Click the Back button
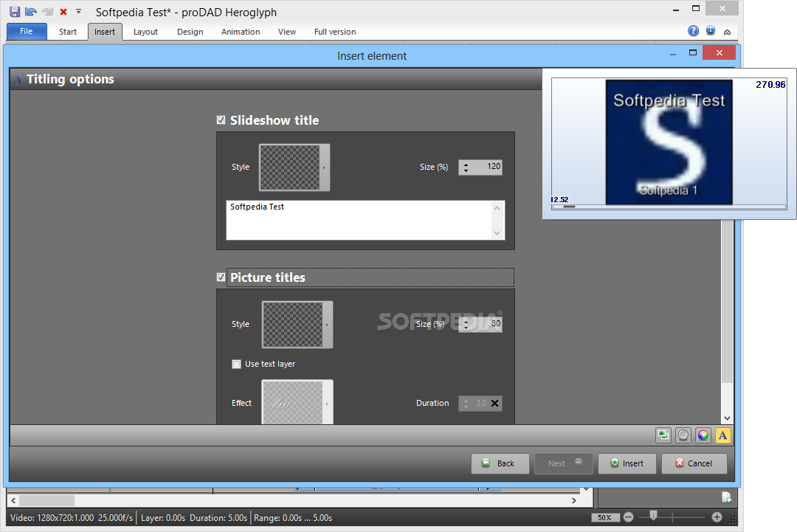The height and width of the screenshot is (532, 797). tap(500, 463)
